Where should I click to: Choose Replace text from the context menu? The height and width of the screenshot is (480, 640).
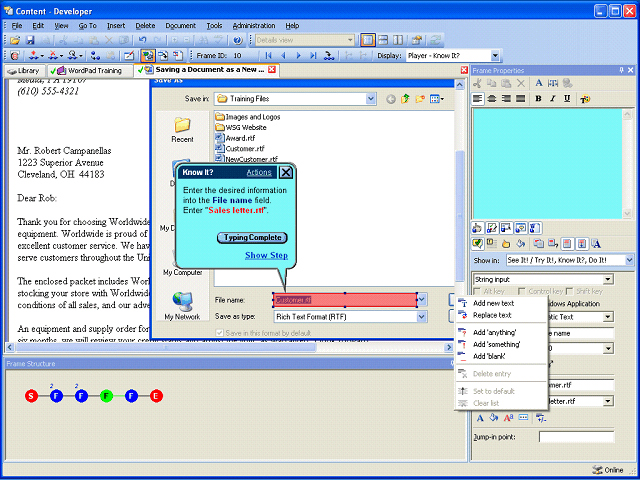coord(492,315)
